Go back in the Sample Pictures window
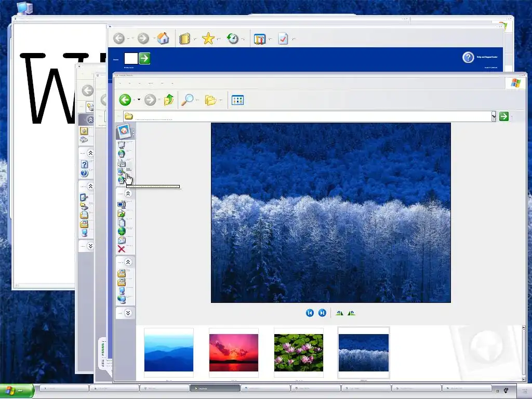This screenshot has height=399, width=532. [125, 100]
